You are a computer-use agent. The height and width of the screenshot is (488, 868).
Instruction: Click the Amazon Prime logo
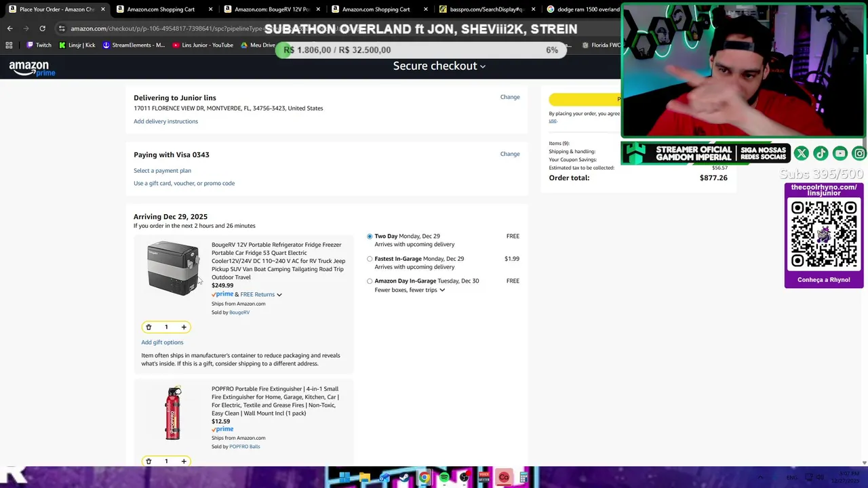point(32,68)
